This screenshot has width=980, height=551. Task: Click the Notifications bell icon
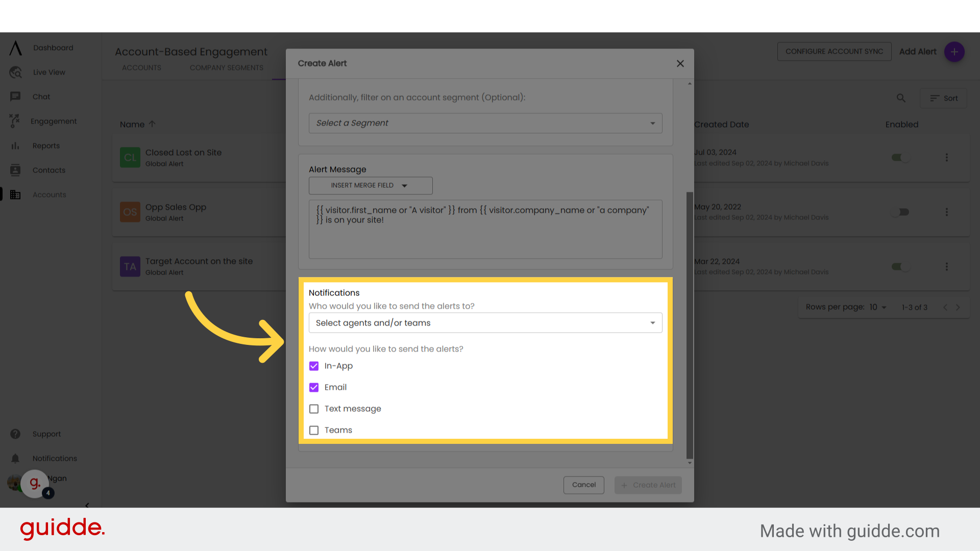point(15,458)
